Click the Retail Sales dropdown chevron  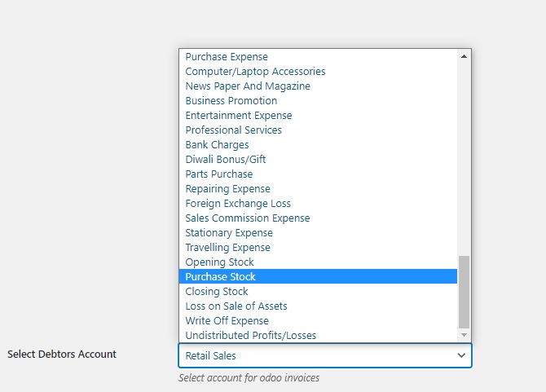(x=461, y=355)
